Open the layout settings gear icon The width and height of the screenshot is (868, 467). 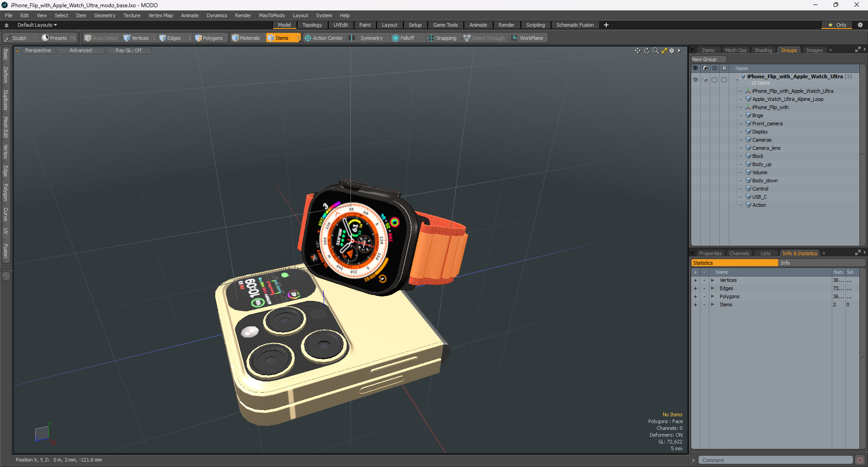click(x=860, y=25)
